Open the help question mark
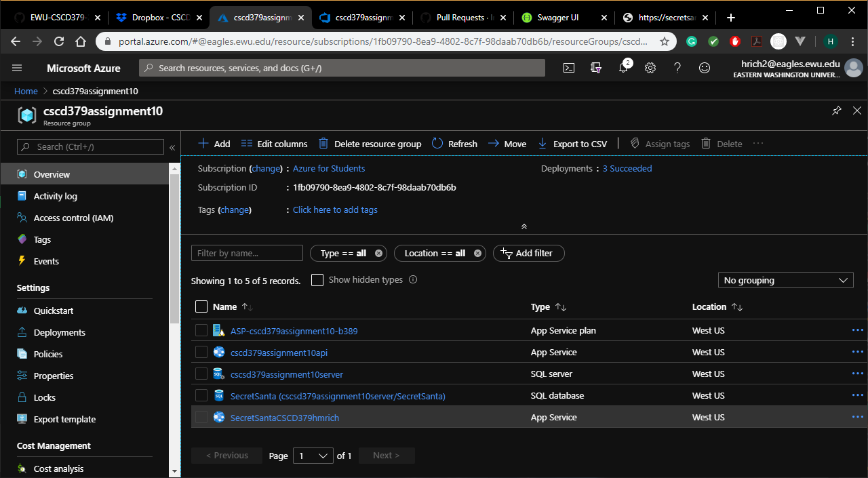 [x=677, y=68]
